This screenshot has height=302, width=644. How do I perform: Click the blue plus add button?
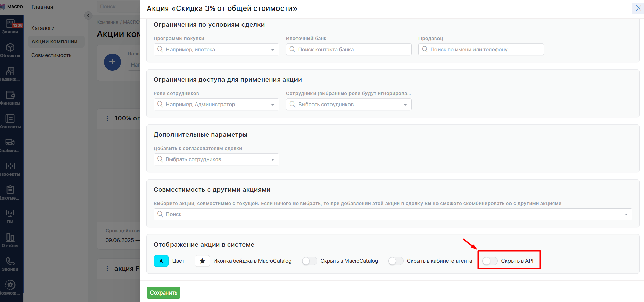(x=112, y=62)
